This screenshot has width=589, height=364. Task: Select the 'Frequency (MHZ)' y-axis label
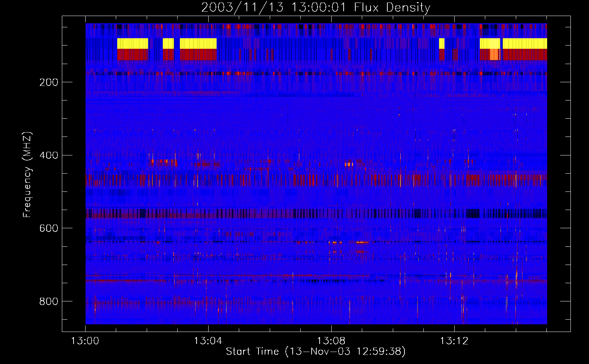coord(27,174)
